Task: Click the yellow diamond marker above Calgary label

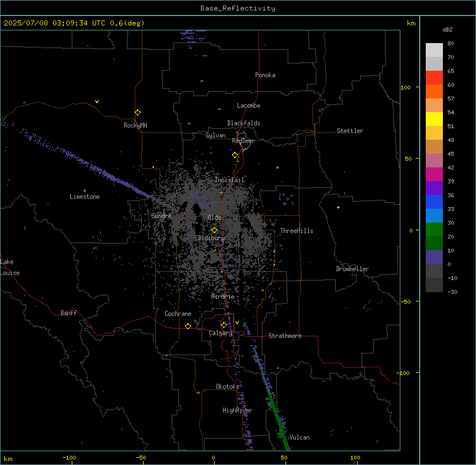Action: (x=224, y=325)
